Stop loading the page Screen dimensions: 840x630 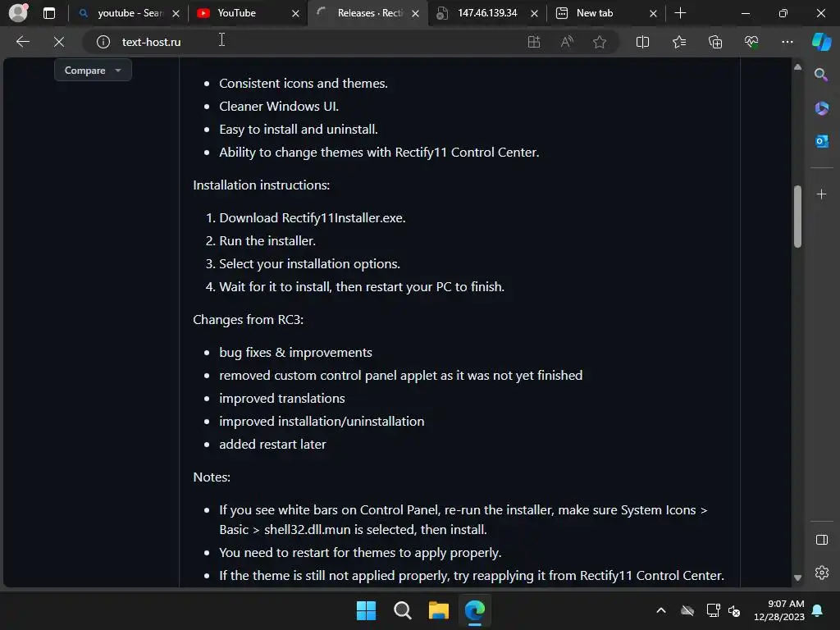tap(59, 42)
